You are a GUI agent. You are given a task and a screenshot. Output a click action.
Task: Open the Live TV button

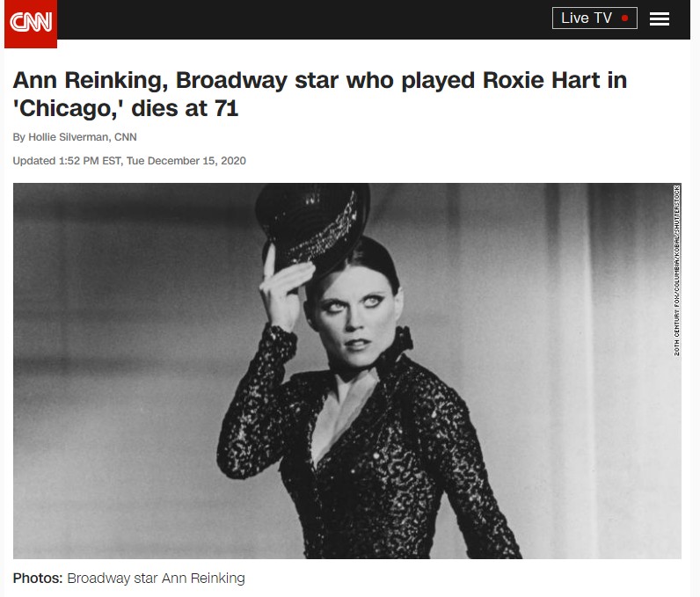pyautogui.click(x=594, y=18)
